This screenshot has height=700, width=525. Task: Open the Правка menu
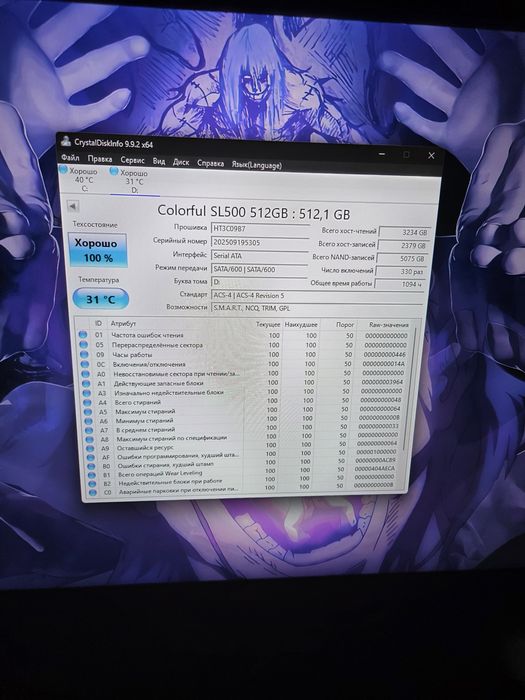click(100, 159)
